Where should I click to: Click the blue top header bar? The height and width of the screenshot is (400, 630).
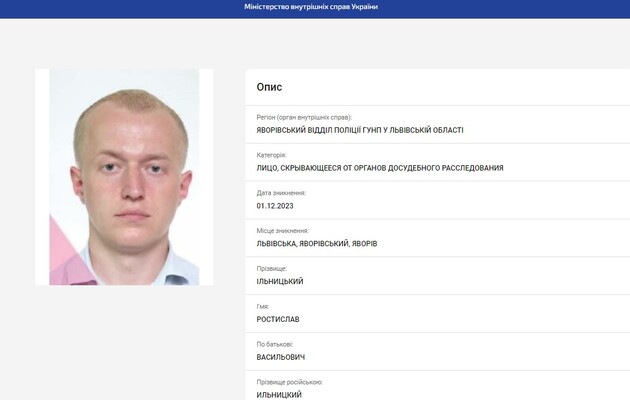(315, 9)
